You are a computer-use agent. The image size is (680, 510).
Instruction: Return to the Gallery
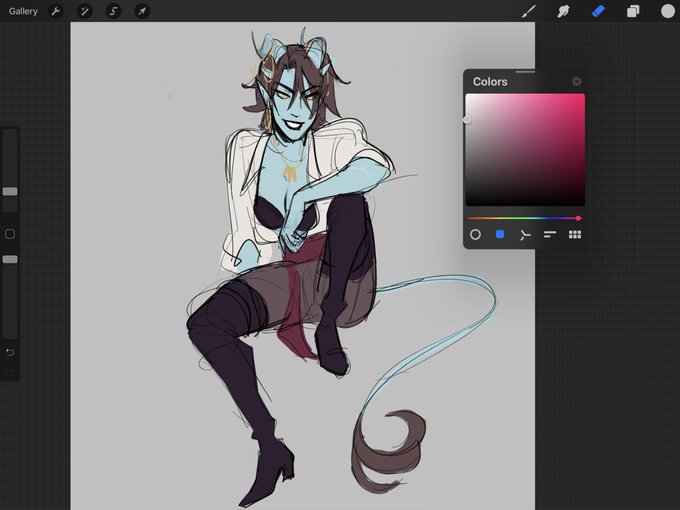pos(23,11)
